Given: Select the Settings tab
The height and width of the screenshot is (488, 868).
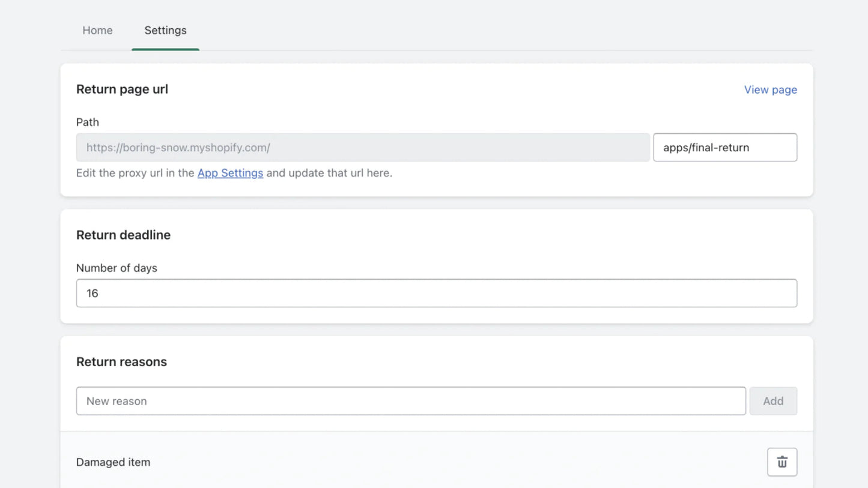Looking at the screenshot, I should 165,30.
